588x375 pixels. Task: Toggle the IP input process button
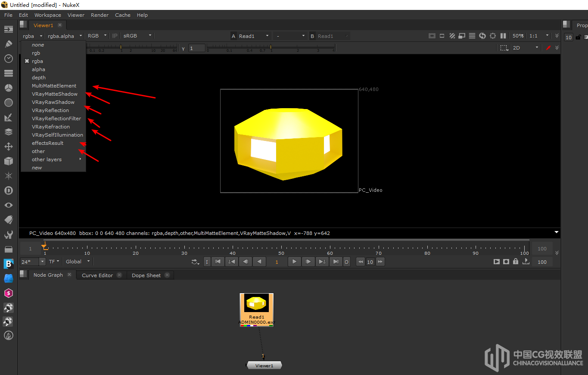[115, 36]
